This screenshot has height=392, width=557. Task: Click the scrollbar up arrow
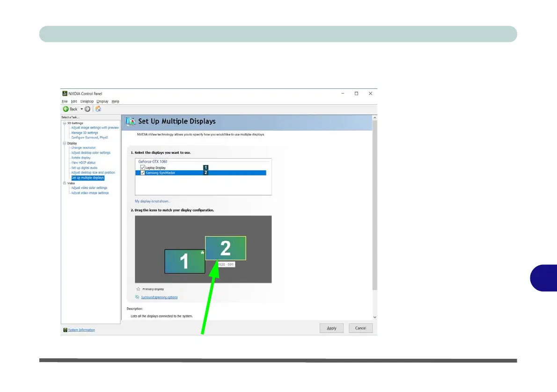point(374,117)
